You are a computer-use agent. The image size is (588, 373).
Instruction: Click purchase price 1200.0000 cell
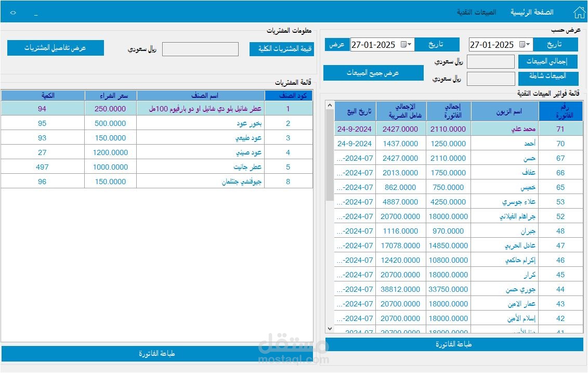pos(111,153)
